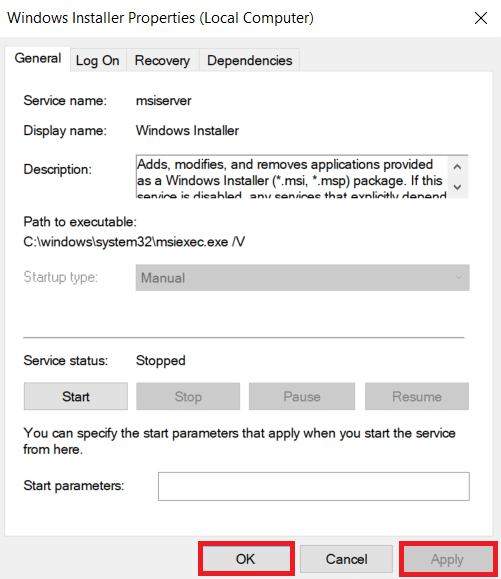Select the msiexec.exe executable path text

pyautogui.click(x=134, y=242)
